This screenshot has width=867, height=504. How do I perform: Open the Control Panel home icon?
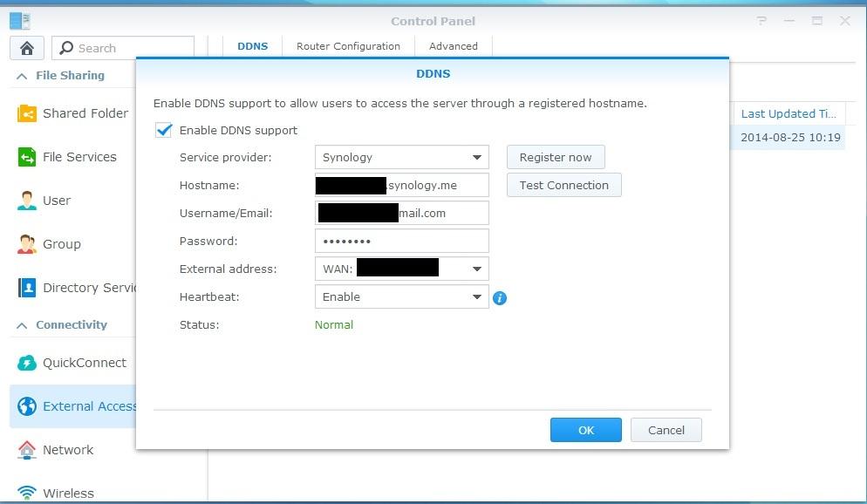26,48
